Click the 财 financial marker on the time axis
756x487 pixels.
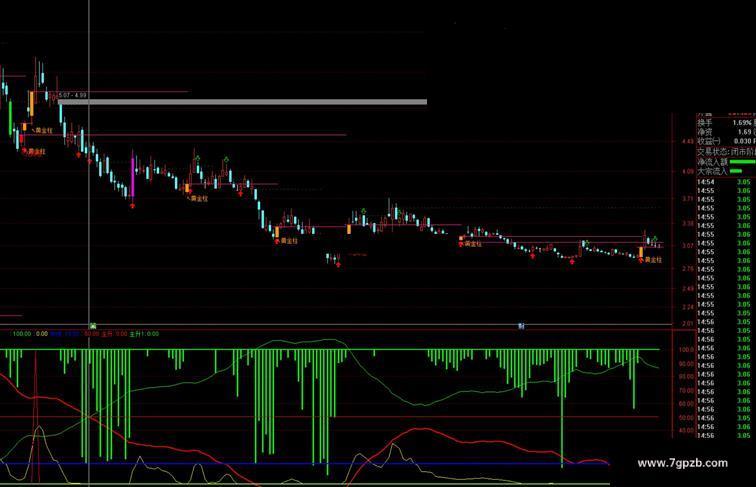click(x=521, y=326)
